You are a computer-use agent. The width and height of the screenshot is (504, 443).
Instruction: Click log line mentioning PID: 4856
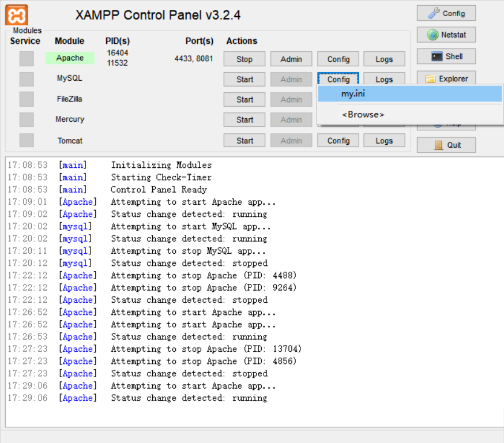coord(204,361)
